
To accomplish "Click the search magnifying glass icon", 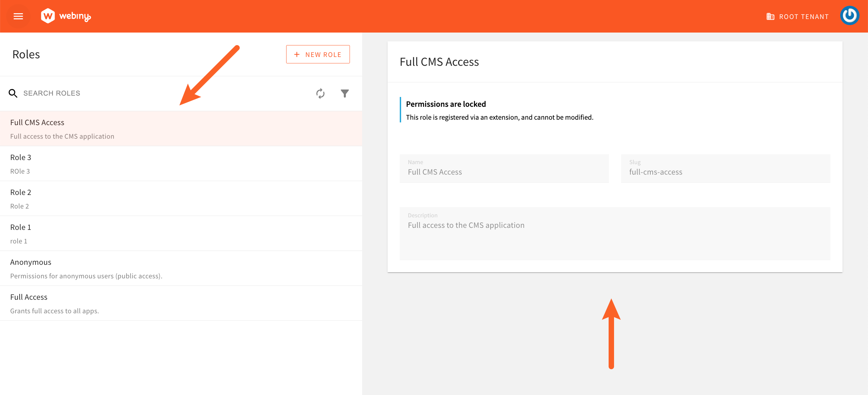I will (x=13, y=93).
